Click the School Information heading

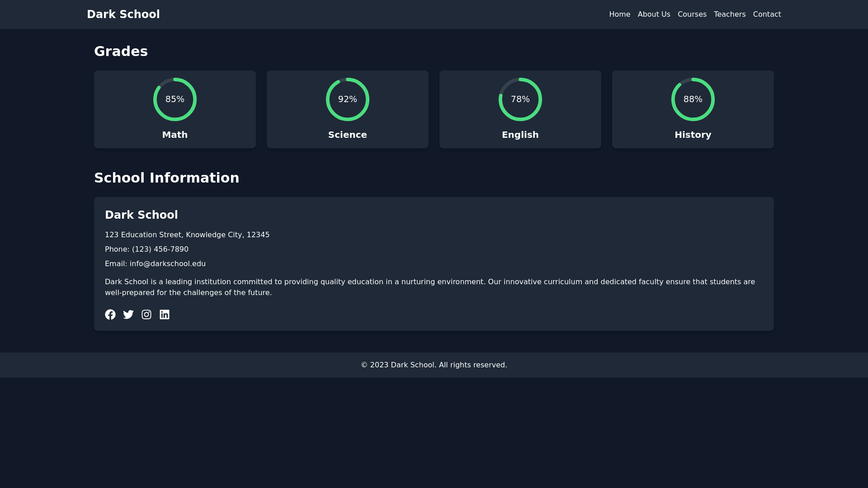click(166, 178)
